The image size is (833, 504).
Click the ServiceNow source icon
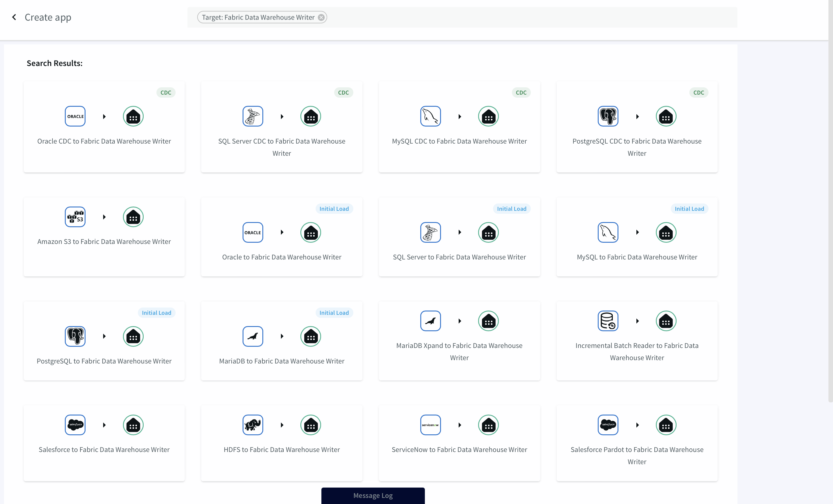click(x=430, y=425)
